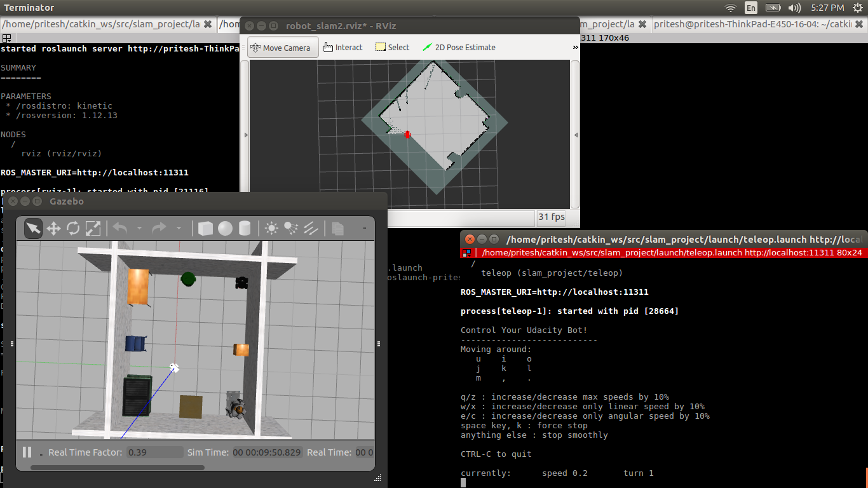Choose the Select tool in RViz
This screenshot has width=868, height=488.
(392, 48)
